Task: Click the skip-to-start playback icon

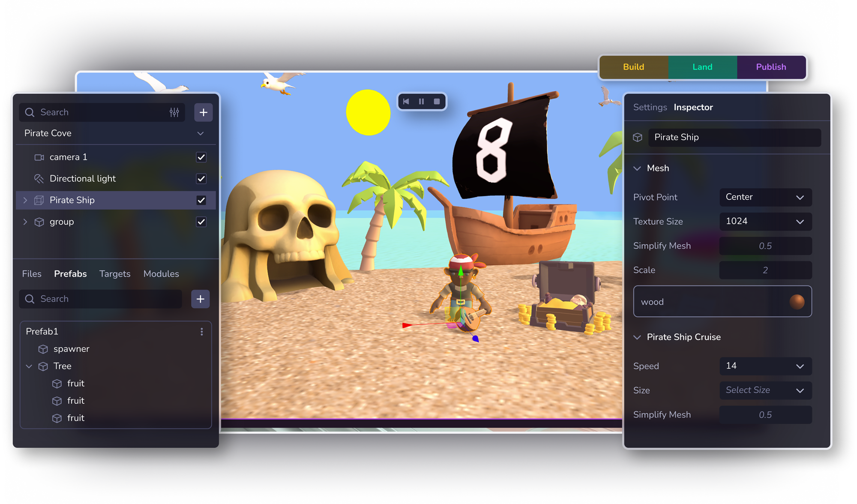Action: pyautogui.click(x=406, y=102)
